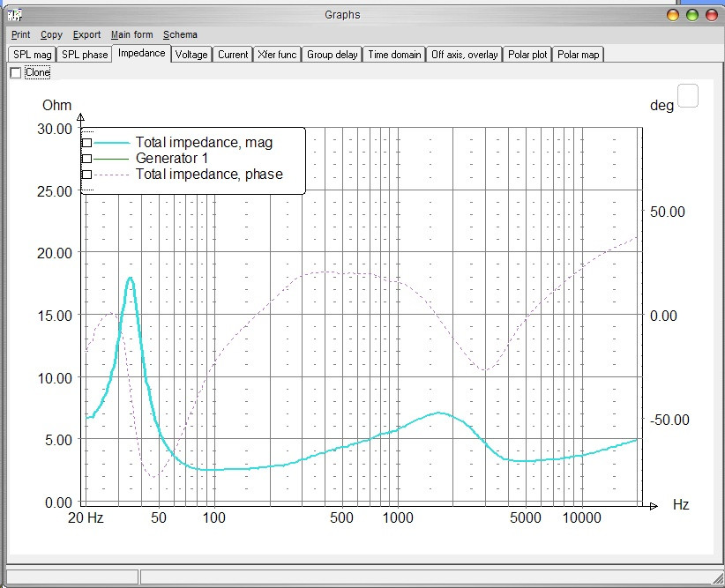This screenshot has width=725, height=588.
Task: Open the Print menu
Action: (x=21, y=34)
